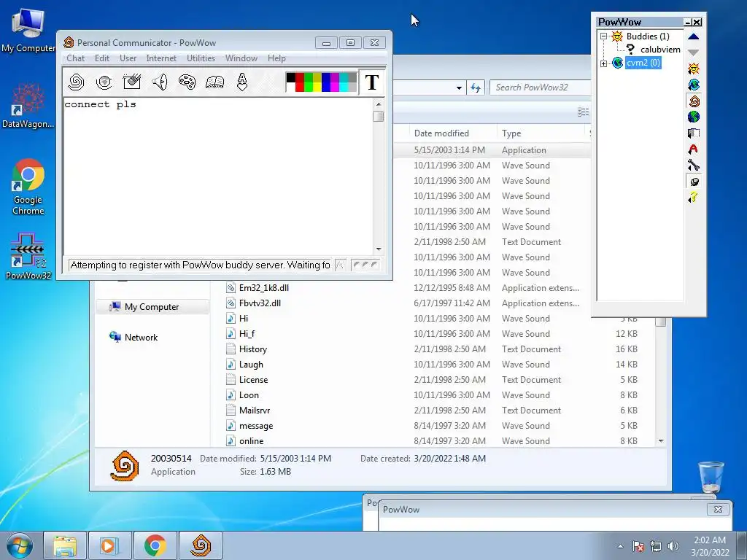Screen dimensions: 747x560
Task: Open the Utilities menu
Action: coord(201,58)
